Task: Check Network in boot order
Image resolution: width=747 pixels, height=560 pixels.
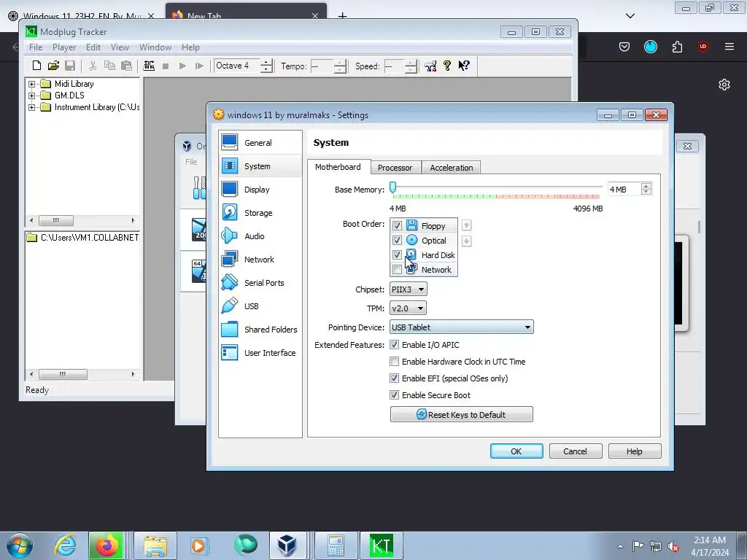Action: (x=397, y=270)
